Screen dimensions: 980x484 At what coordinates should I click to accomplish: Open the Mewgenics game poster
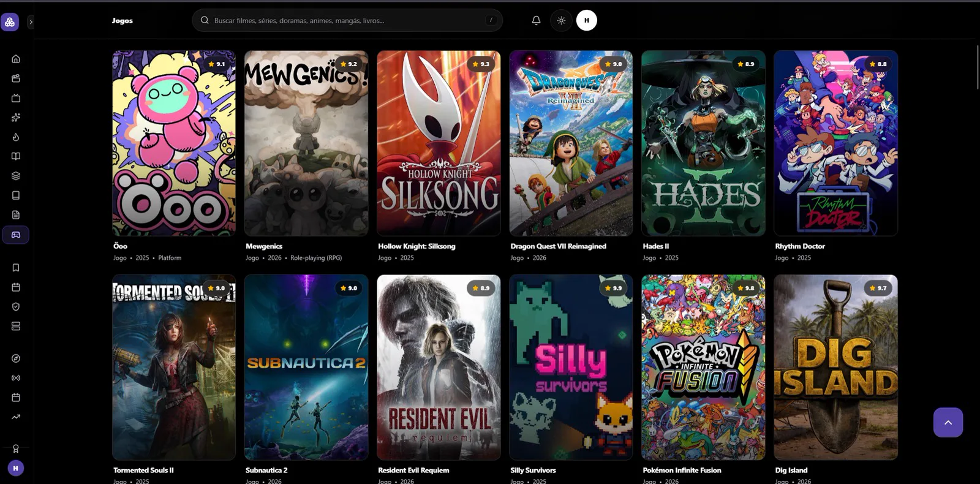[306, 143]
